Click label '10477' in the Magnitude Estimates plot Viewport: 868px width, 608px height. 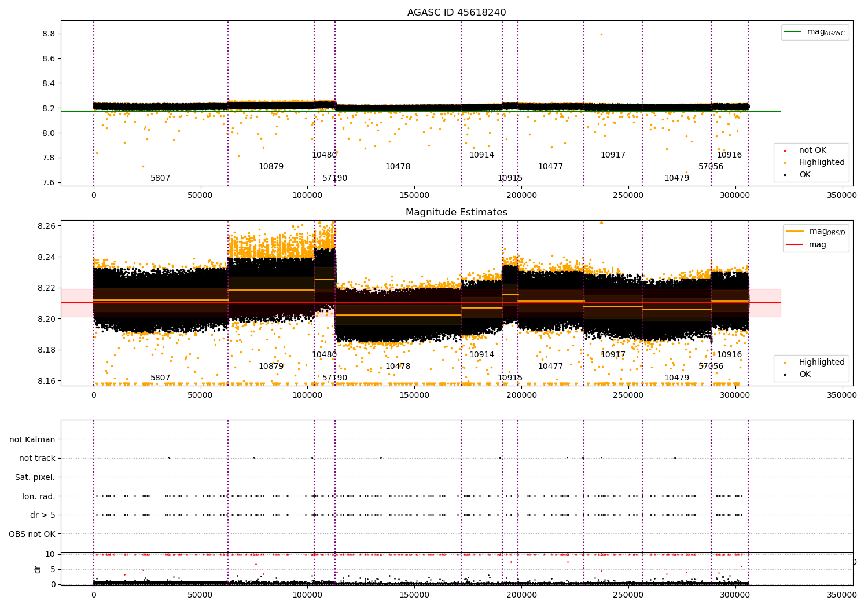(x=550, y=367)
